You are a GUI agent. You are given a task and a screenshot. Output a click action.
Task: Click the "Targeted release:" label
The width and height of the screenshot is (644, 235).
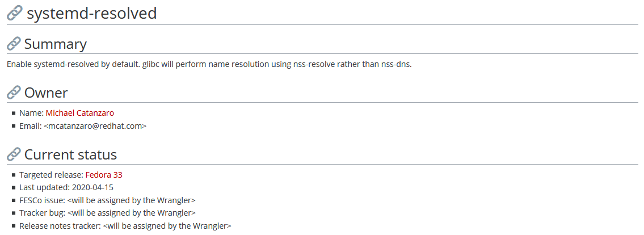coord(52,175)
